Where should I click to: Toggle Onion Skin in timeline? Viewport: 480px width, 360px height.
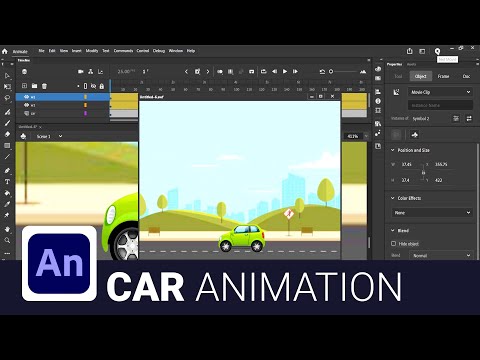[x=220, y=72]
